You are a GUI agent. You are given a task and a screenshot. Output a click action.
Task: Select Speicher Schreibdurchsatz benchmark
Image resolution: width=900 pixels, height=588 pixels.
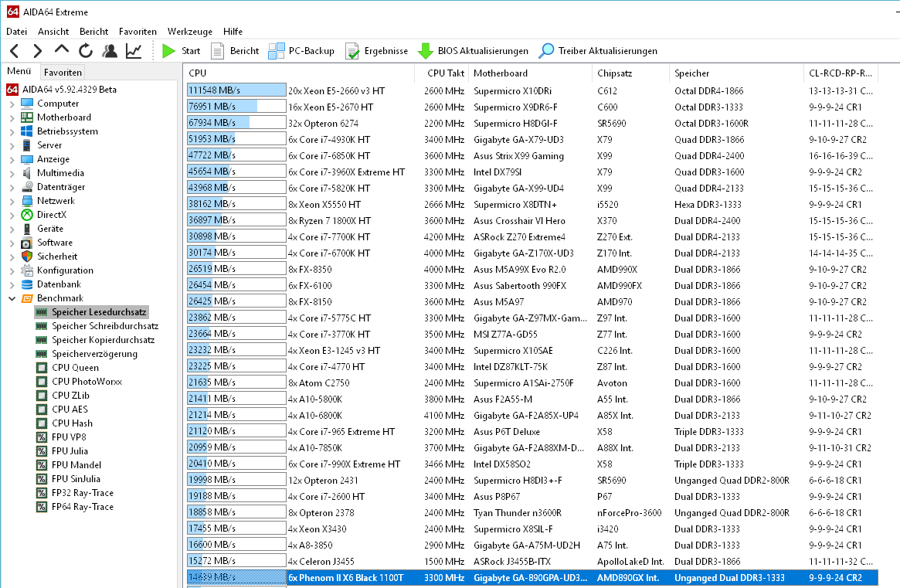click(x=97, y=326)
